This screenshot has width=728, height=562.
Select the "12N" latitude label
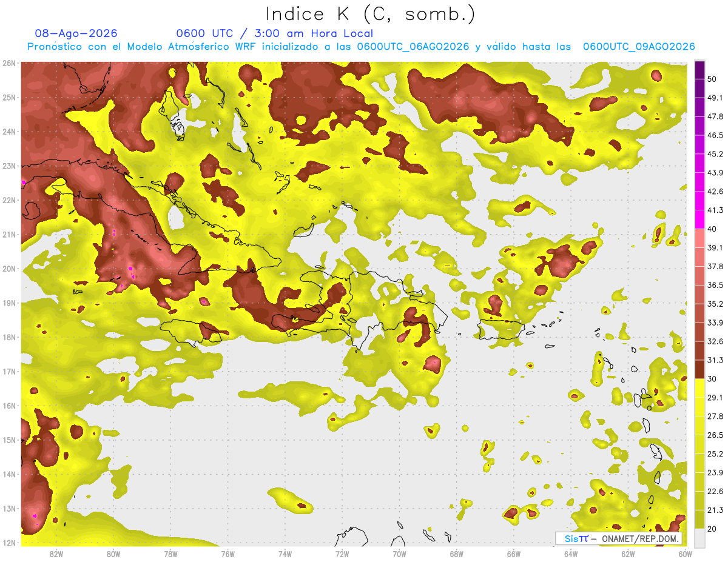click(x=9, y=543)
